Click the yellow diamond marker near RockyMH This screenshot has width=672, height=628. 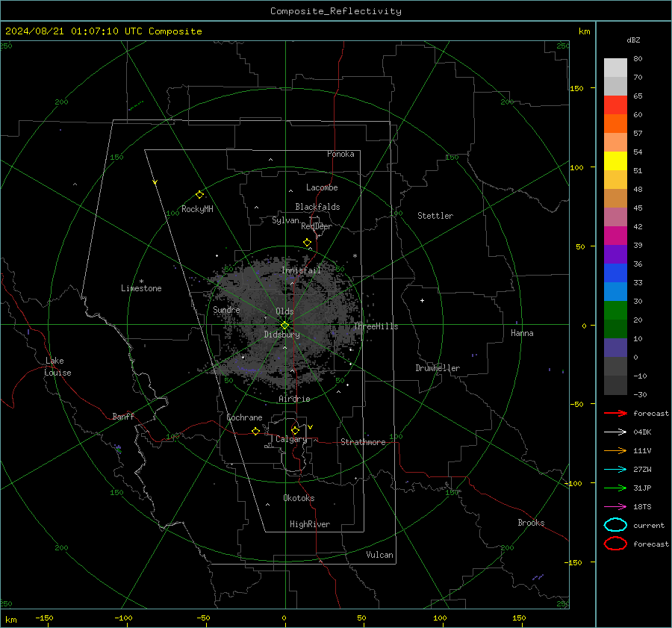[x=199, y=195]
